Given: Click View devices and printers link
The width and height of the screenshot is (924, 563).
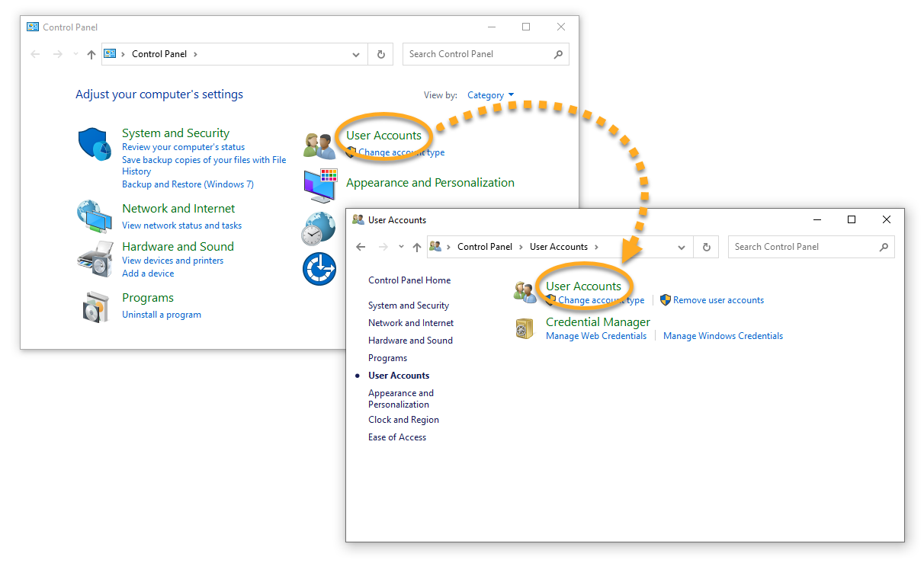Looking at the screenshot, I should pos(172,261).
